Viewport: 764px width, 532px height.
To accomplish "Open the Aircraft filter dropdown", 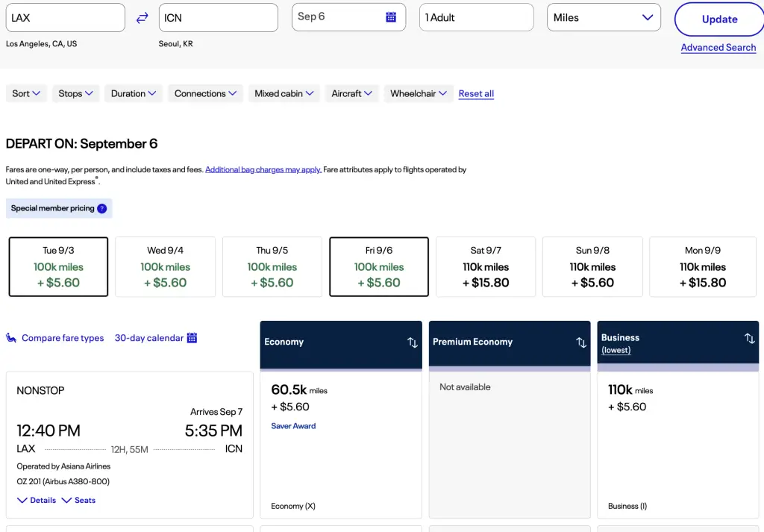I will click(351, 93).
